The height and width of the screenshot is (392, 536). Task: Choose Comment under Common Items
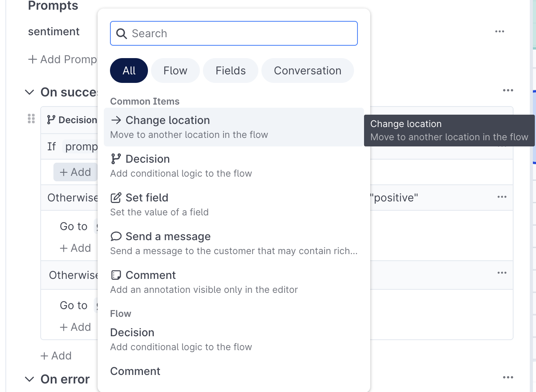tap(234, 282)
